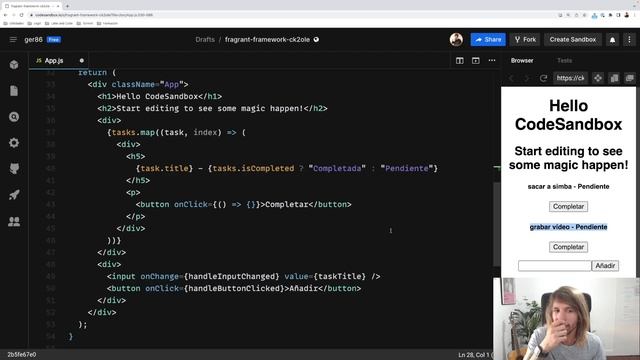Image resolution: width=640 pixels, height=360 pixels.
Task: Open the Deployment rocket sidebar icon
Action: point(14,195)
